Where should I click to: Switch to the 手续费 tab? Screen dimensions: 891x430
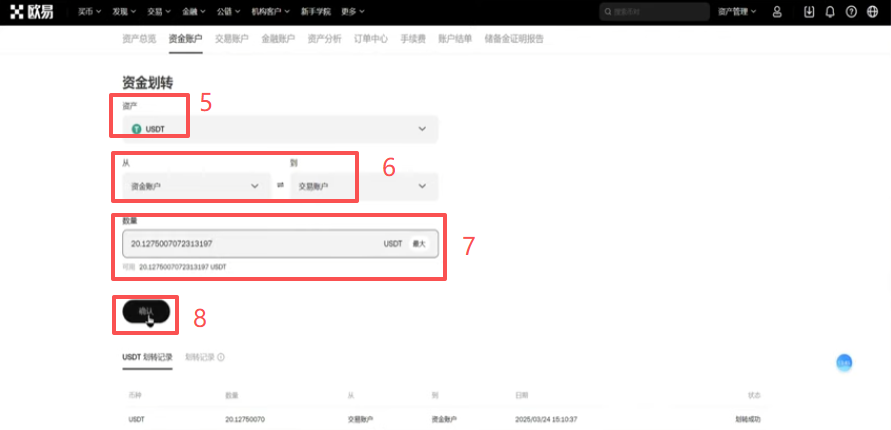(x=413, y=39)
